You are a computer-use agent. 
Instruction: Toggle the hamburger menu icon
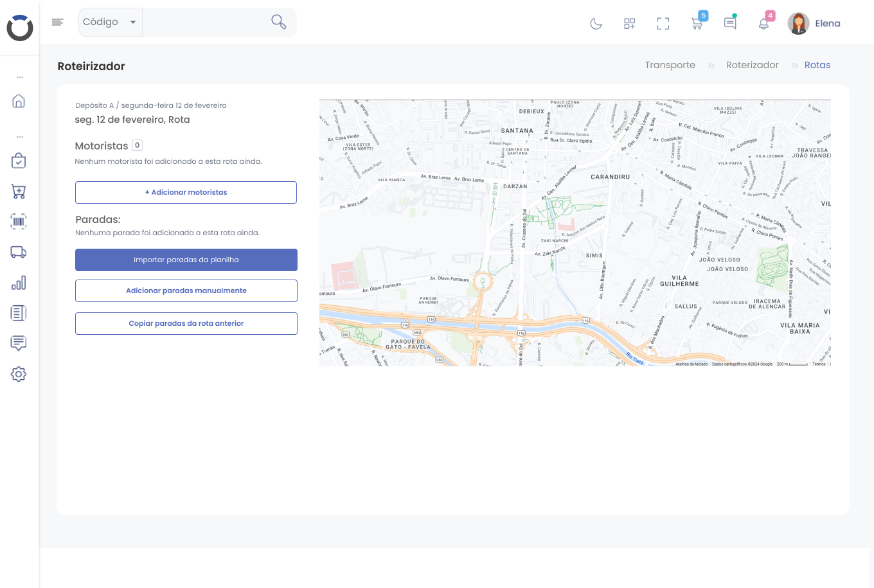coord(57,22)
